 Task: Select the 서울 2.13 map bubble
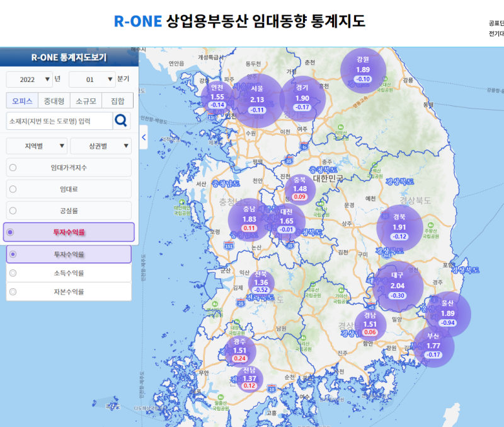point(256,100)
